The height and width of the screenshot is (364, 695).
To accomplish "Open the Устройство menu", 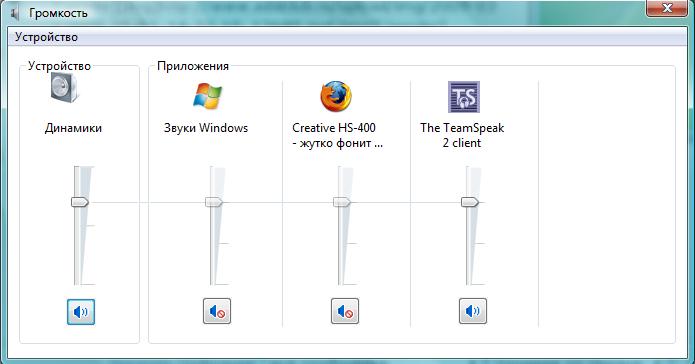I will pos(46,37).
